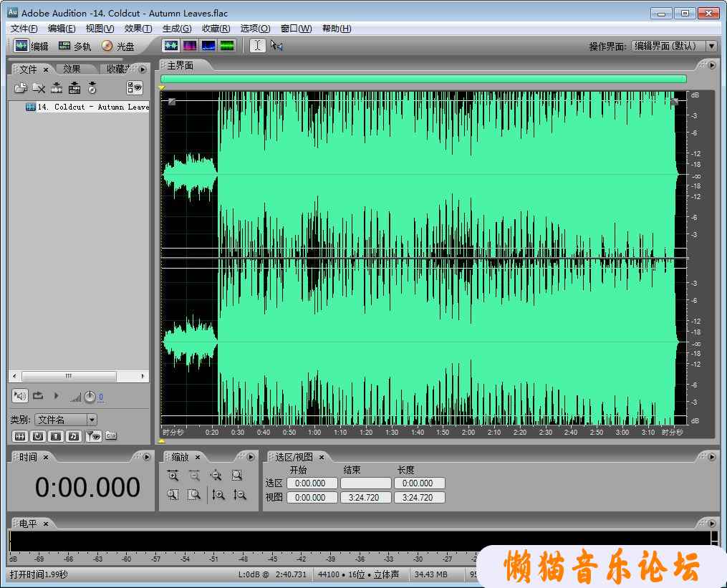Click the close file icon
The image size is (727, 588).
click(x=39, y=87)
